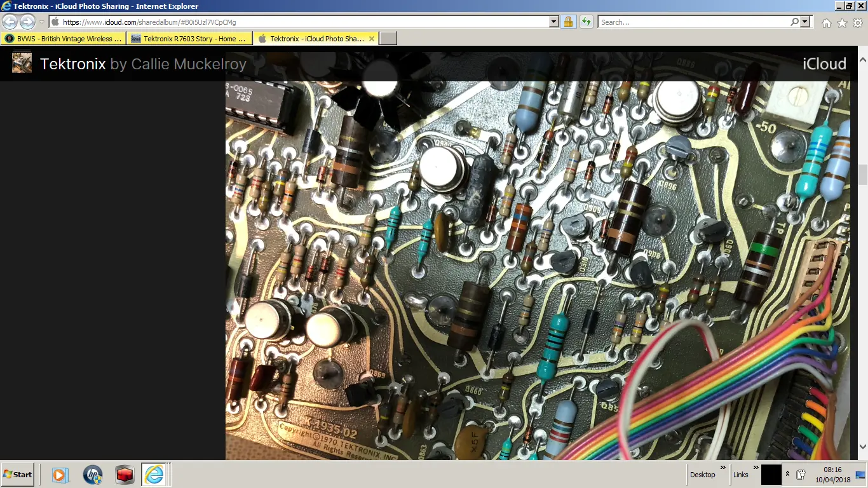
Task: Open recent pages dropdown beside Forward button
Action: click(42, 22)
